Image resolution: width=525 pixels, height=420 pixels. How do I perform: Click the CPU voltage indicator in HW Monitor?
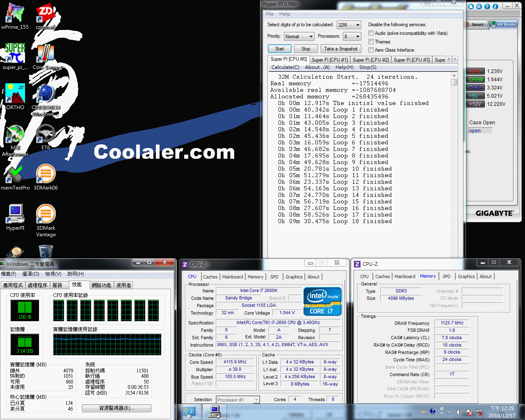click(475, 71)
